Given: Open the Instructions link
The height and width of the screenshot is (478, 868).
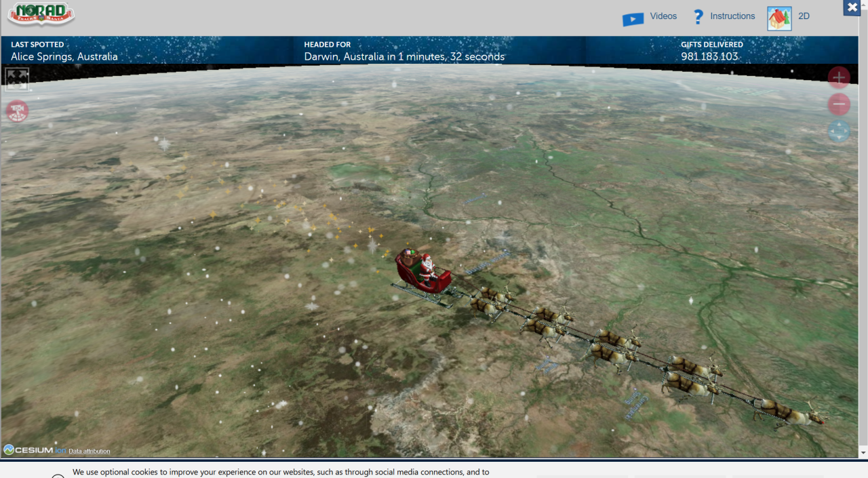Looking at the screenshot, I should pos(732,16).
